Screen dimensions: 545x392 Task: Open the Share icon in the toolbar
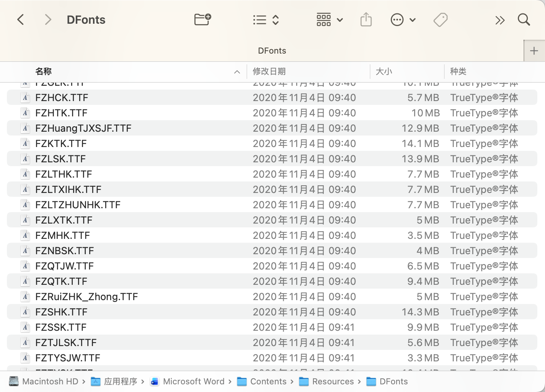366,20
